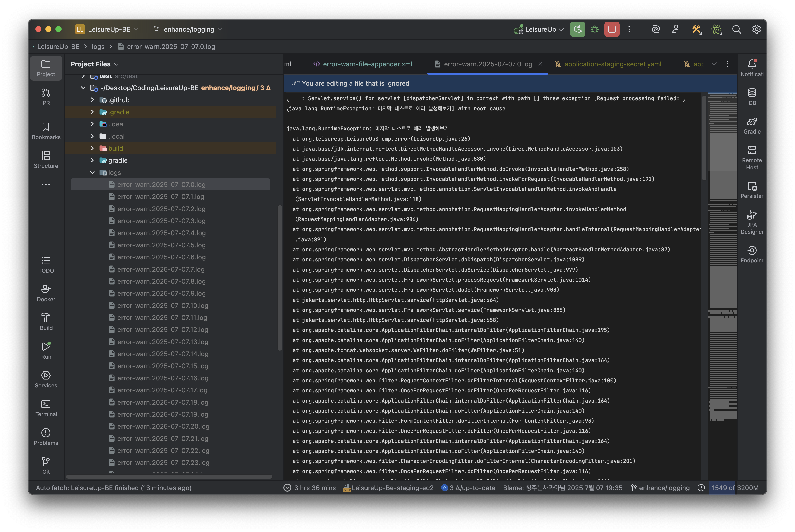Switch to application-staging-secret.yaml tab
Image resolution: width=795 pixels, height=532 pixels.
612,64
